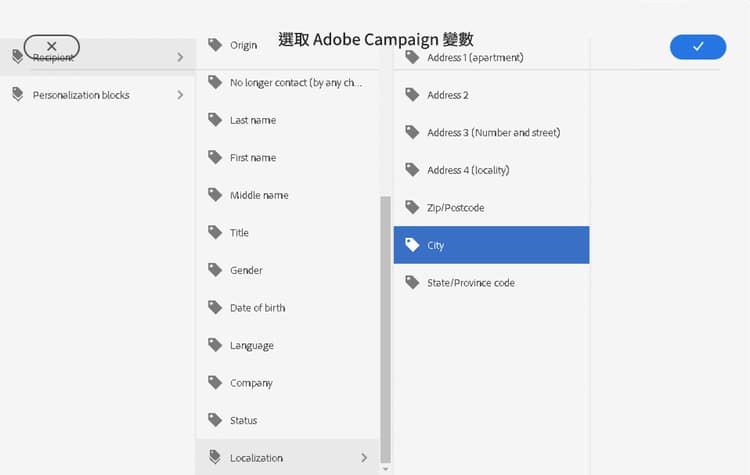Click the tag icon beside Address 2
Viewport: 750px width, 475px height.
click(x=412, y=95)
